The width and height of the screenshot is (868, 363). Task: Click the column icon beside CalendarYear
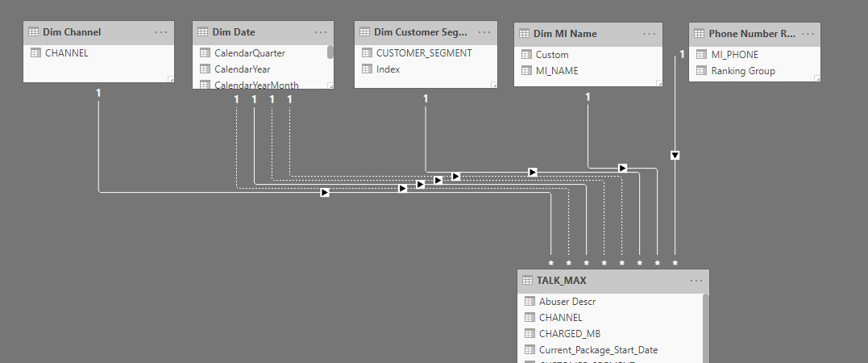pyautogui.click(x=205, y=69)
